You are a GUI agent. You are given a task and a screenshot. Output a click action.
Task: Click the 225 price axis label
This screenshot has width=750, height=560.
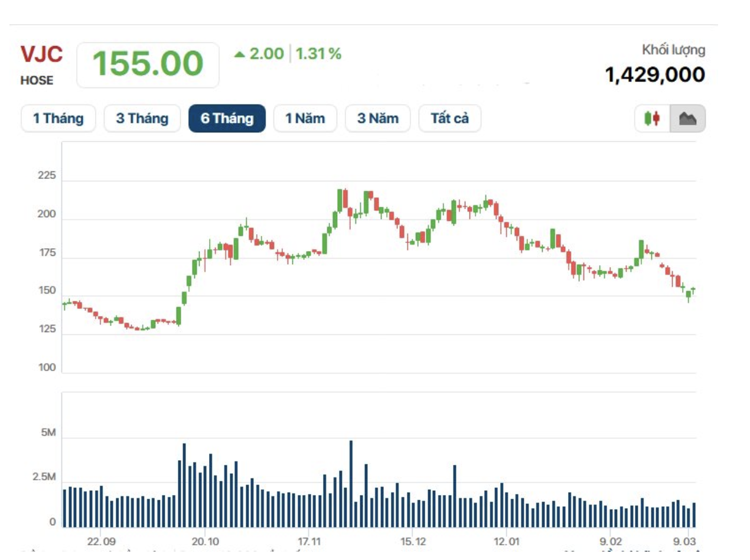point(46,177)
